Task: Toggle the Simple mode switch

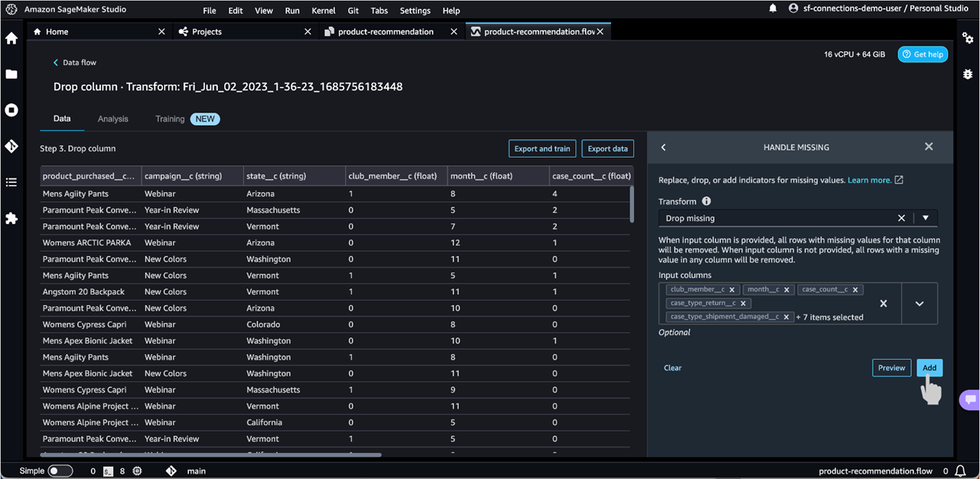Action: click(x=60, y=471)
